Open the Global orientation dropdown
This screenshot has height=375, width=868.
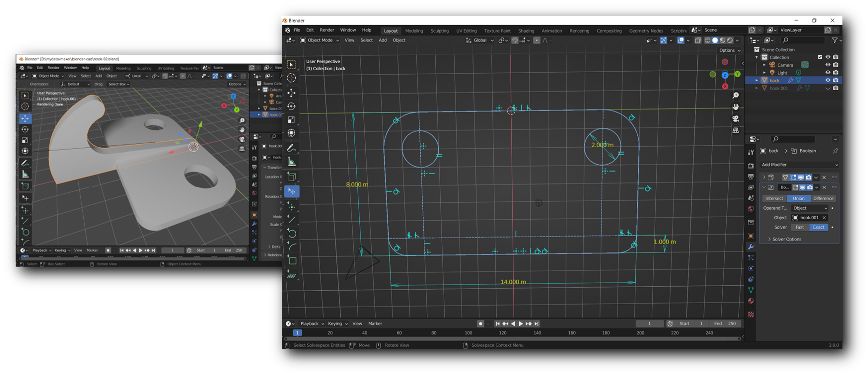479,40
